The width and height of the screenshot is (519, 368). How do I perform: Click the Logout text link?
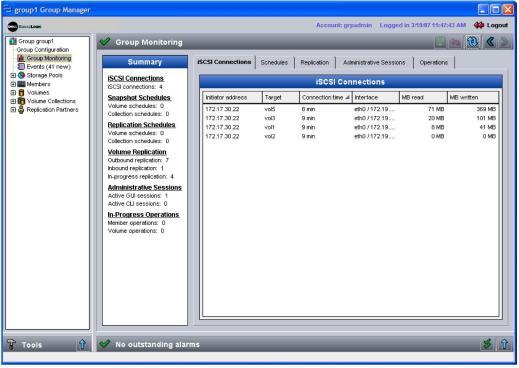pos(497,25)
